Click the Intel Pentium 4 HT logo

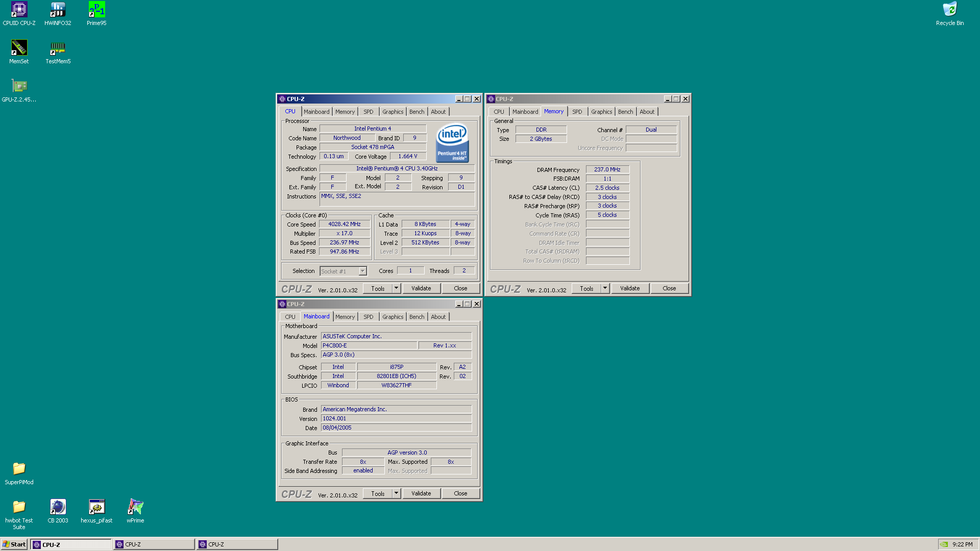coord(452,143)
